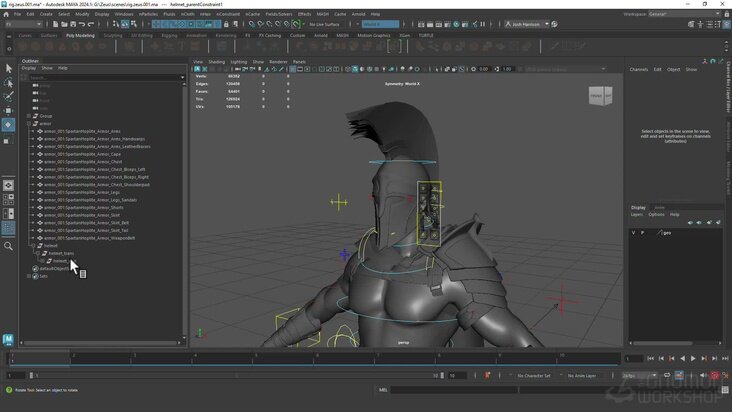Toggle the loop playback button
Screen dimensions: 732x412
coord(667,376)
